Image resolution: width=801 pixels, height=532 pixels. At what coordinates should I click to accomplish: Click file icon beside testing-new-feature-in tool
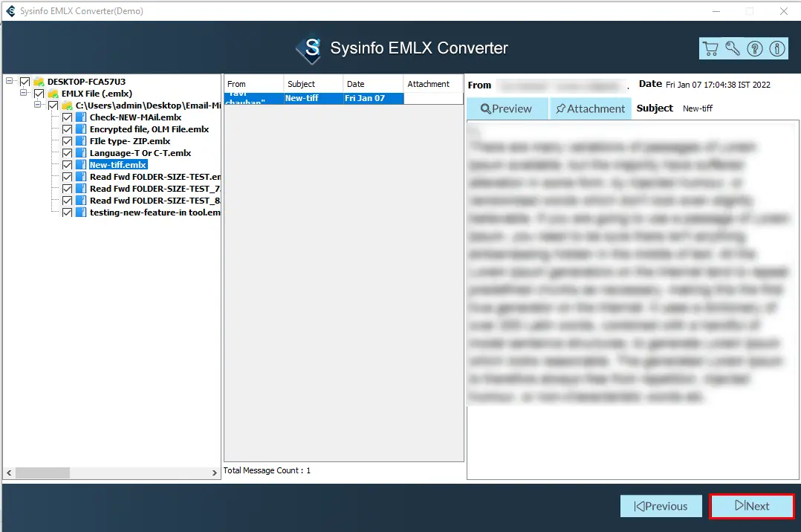81,212
